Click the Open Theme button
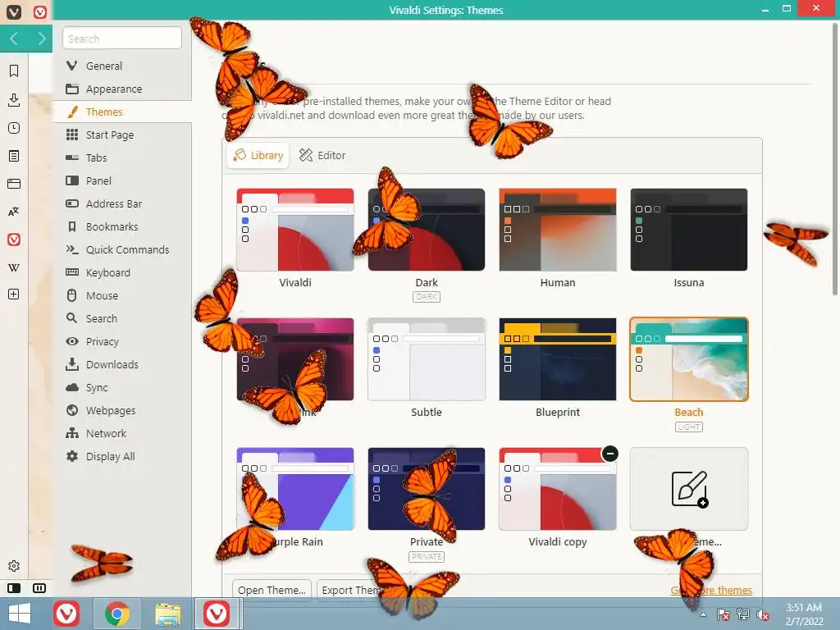840x630 pixels. coord(272,590)
